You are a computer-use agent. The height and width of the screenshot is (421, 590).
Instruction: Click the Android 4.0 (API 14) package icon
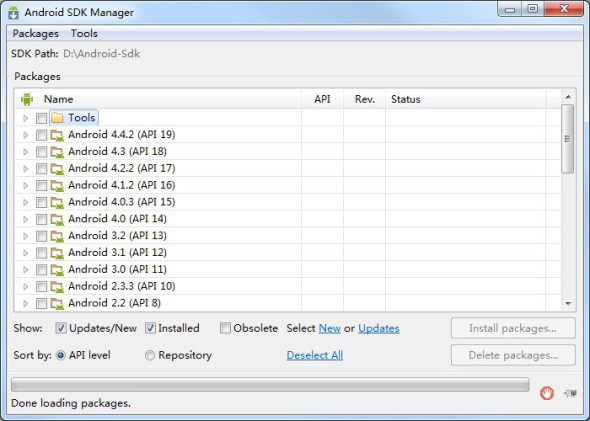tap(57, 219)
